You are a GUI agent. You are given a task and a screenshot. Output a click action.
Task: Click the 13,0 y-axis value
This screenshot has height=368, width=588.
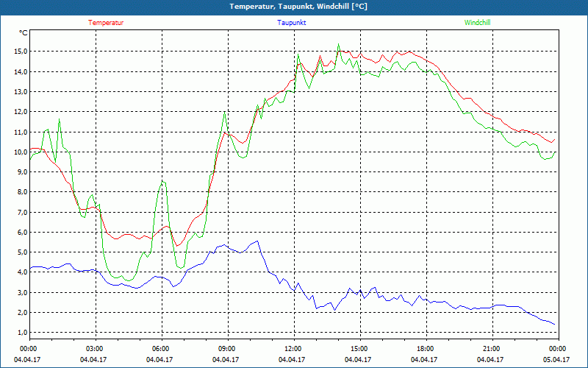click(x=21, y=91)
